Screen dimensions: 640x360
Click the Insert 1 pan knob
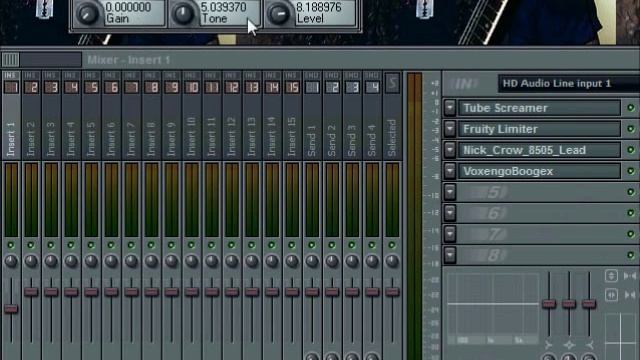pos(11,261)
